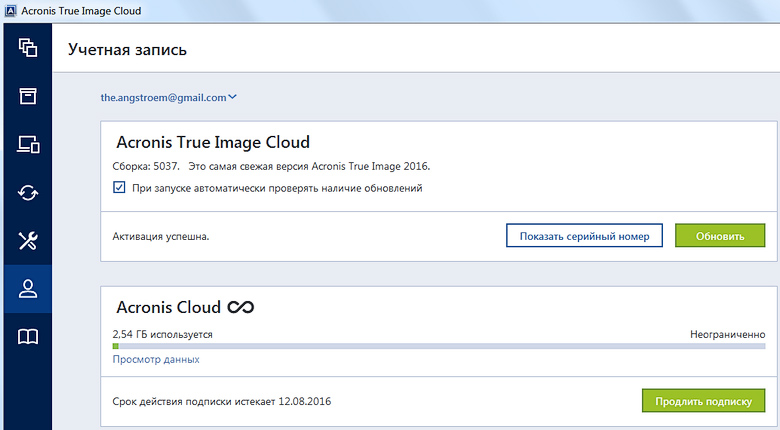Open the devices dashboard icon
The height and width of the screenshot is (430, 780).
tap(28, 144)
